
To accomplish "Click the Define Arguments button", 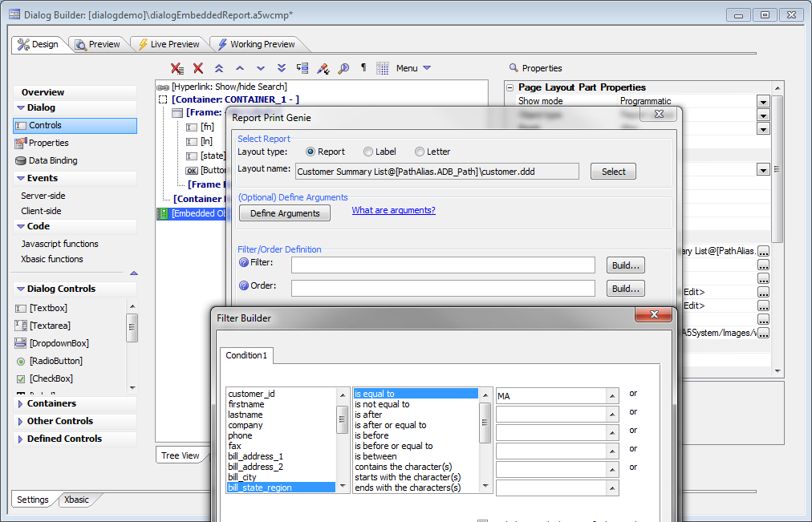I will pyautogui.click(x=285, y=213).
